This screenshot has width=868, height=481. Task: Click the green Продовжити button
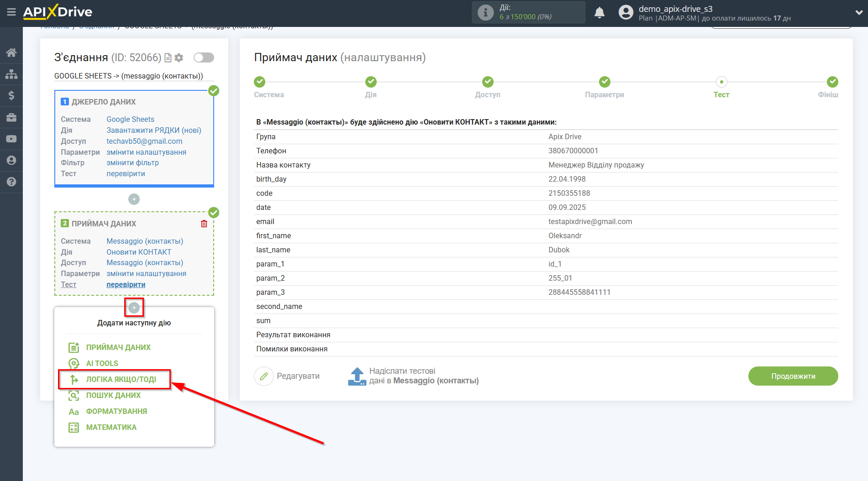click(x=793, y=376)
